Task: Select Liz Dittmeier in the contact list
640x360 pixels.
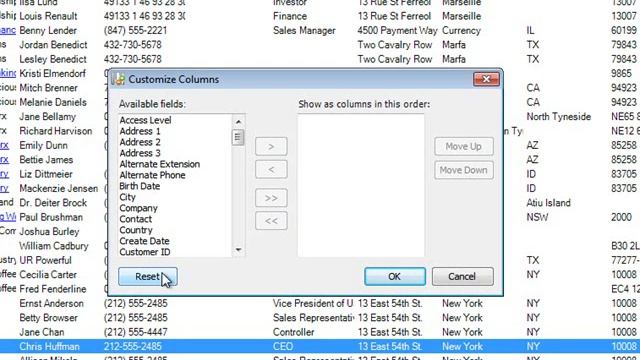Action: tap(46, 174)
